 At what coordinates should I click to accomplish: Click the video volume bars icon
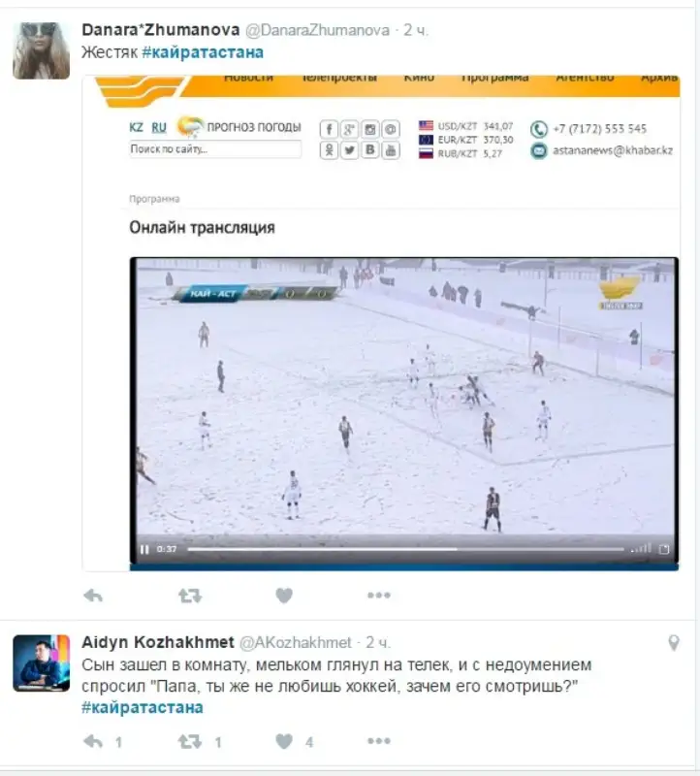click(641, 548)
